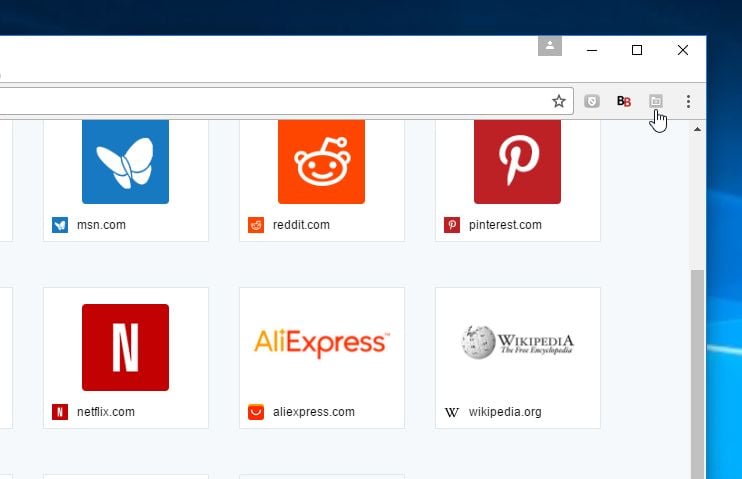Screen dimensions: 742x479
Task: Click the wikipedia.org link text
Action: click(x=505, y=412)
